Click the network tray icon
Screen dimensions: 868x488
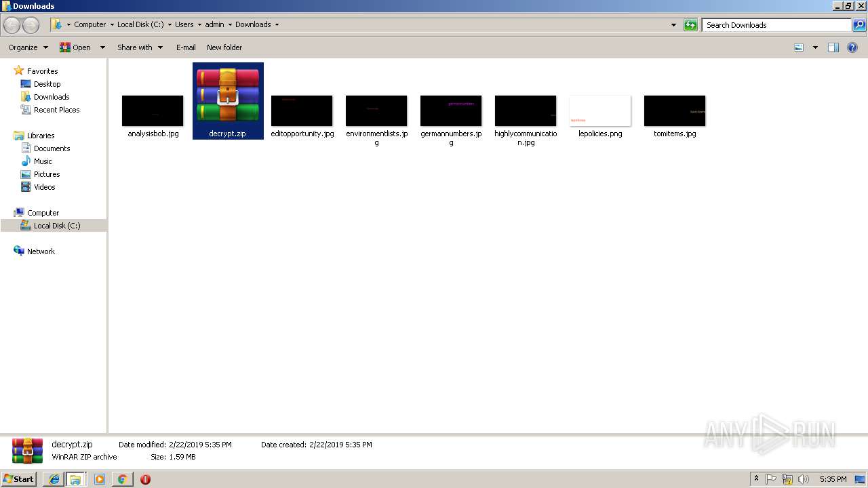click(787, 479)
